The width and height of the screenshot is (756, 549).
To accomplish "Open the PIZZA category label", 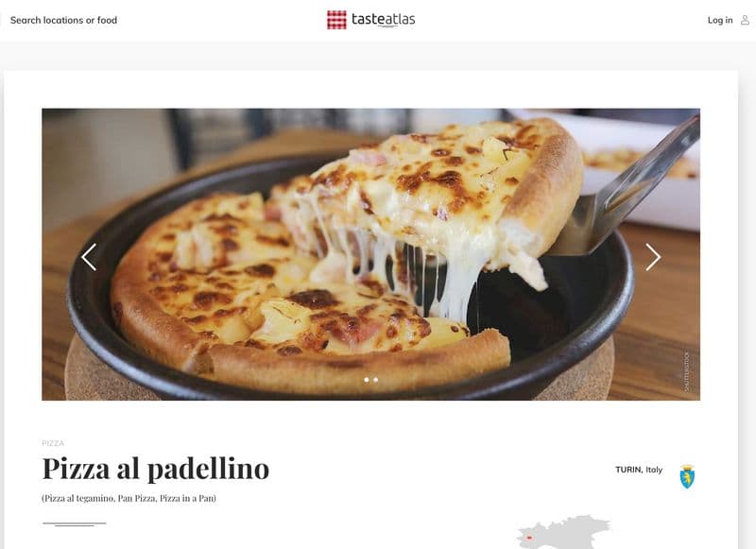I will point(53,443).
